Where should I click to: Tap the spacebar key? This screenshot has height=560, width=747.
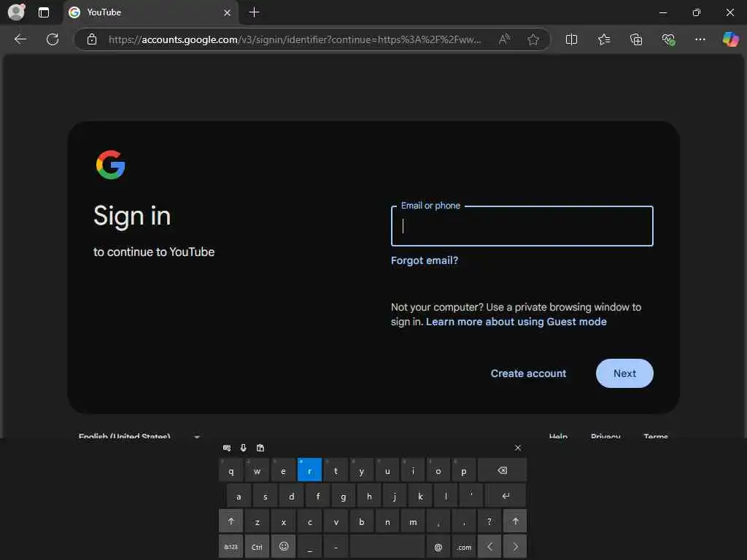(387, 547)
